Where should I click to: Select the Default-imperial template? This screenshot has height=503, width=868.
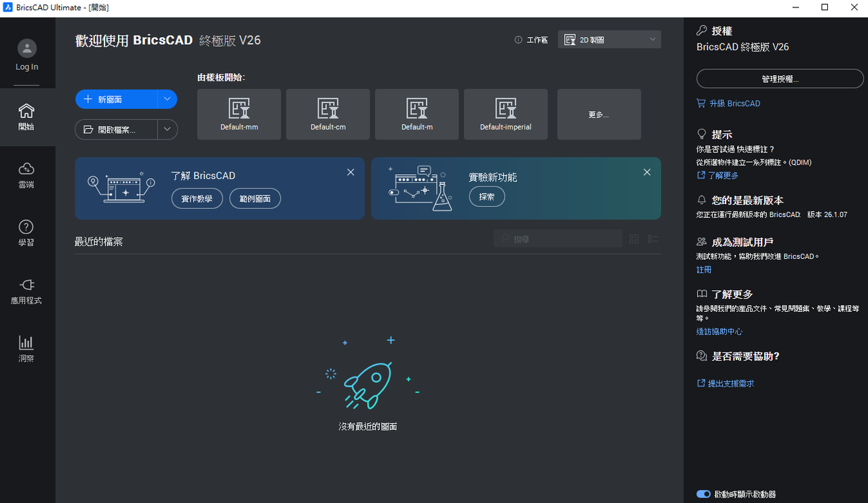506,114
